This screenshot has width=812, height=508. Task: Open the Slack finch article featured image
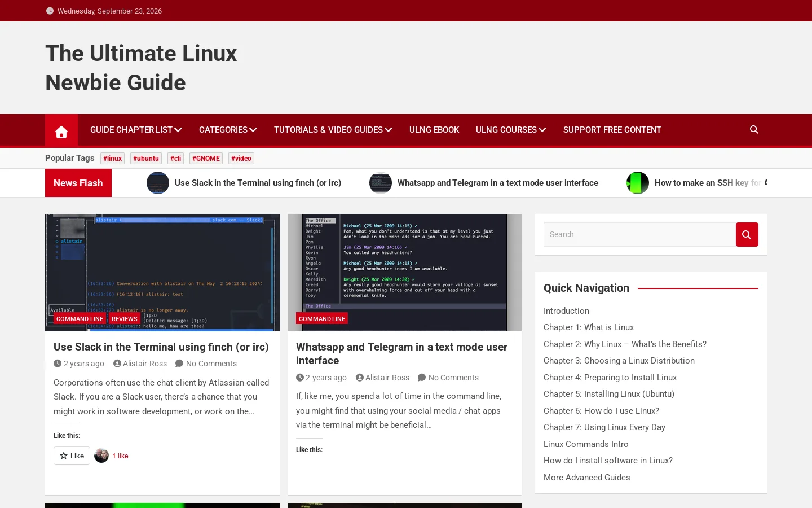pos(162,273)
